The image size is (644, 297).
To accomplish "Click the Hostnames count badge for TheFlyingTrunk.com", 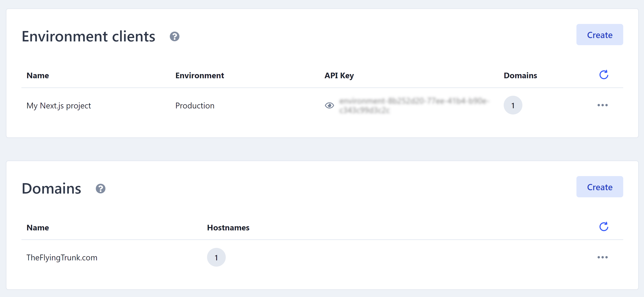I will 216,257.
